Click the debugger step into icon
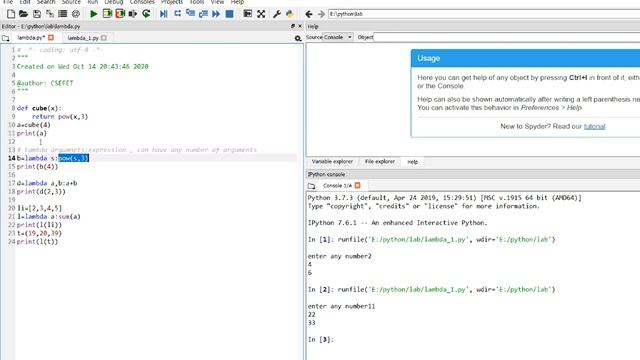Viewport: 640px width, 360px height. [x=190, y=14]
